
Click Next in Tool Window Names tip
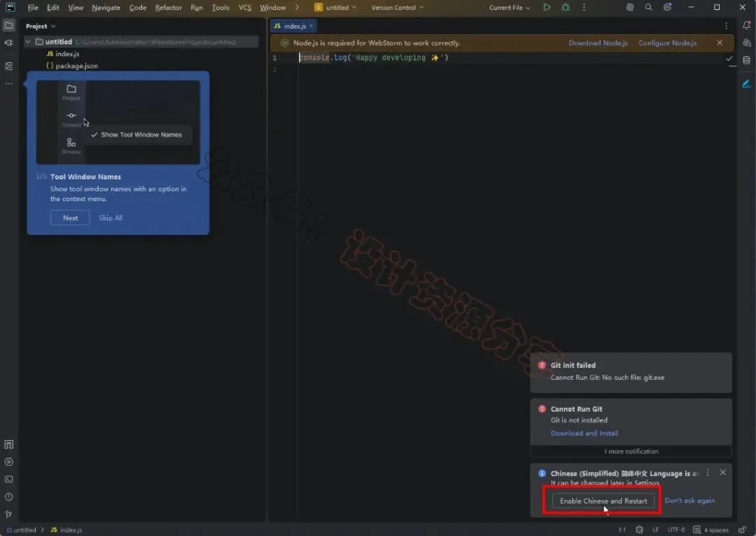point(70,218)
